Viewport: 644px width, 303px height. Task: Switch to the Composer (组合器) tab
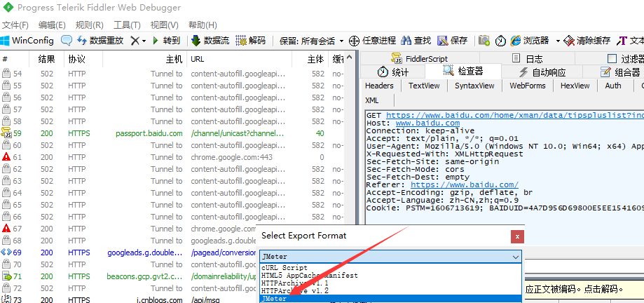tap(620, 72)
